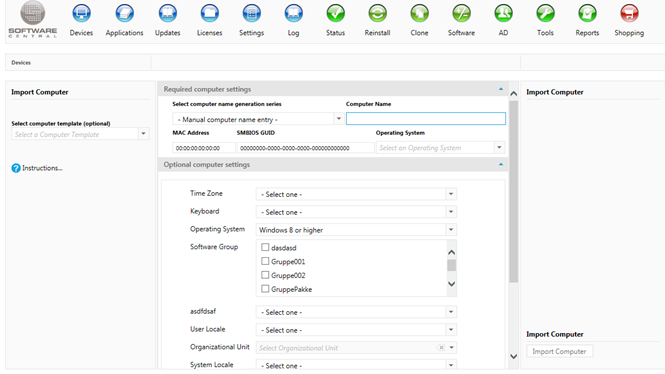Click the blue Instructions help icon
The image size is (665, 374).
16,168
